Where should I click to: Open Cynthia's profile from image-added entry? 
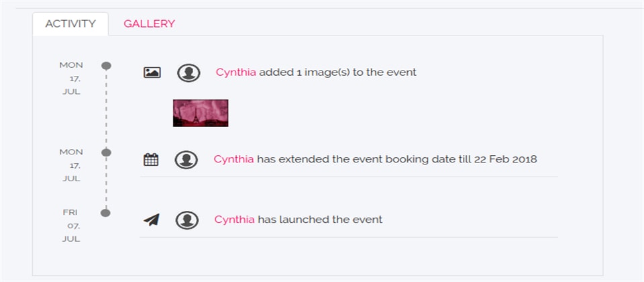(235, 73)
